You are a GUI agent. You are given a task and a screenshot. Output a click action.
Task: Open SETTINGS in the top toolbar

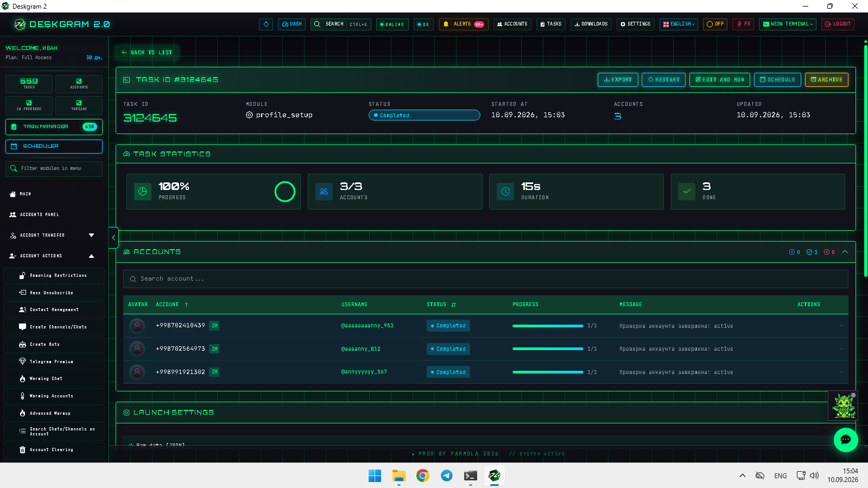[636, 24]
